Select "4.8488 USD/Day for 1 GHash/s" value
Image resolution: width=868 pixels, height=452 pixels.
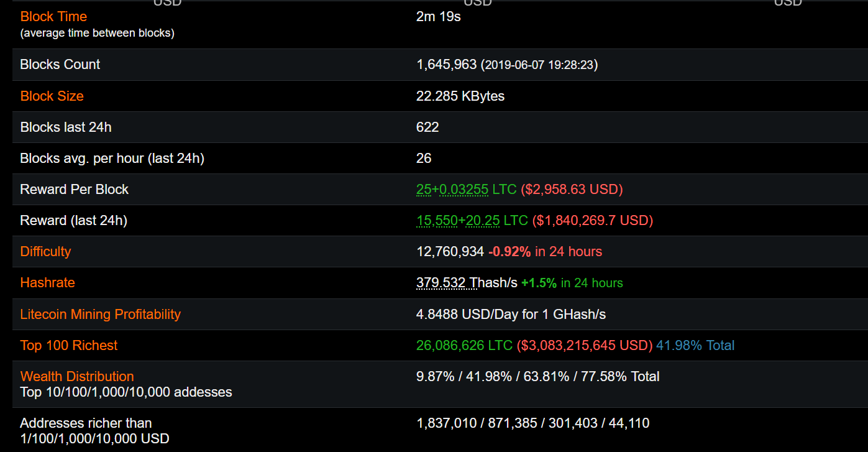[511, 314]
